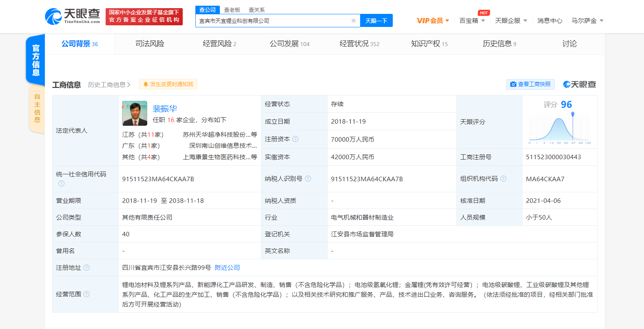Click the TianYanCha logo
644x329 pixels.
pyautogui.click(x=73, y=16)
